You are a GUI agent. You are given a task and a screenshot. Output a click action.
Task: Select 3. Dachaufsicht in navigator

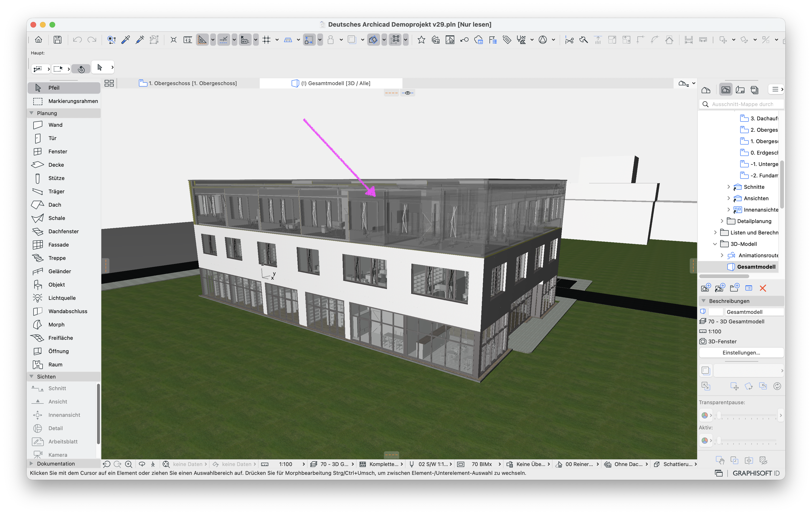[759, 118]
